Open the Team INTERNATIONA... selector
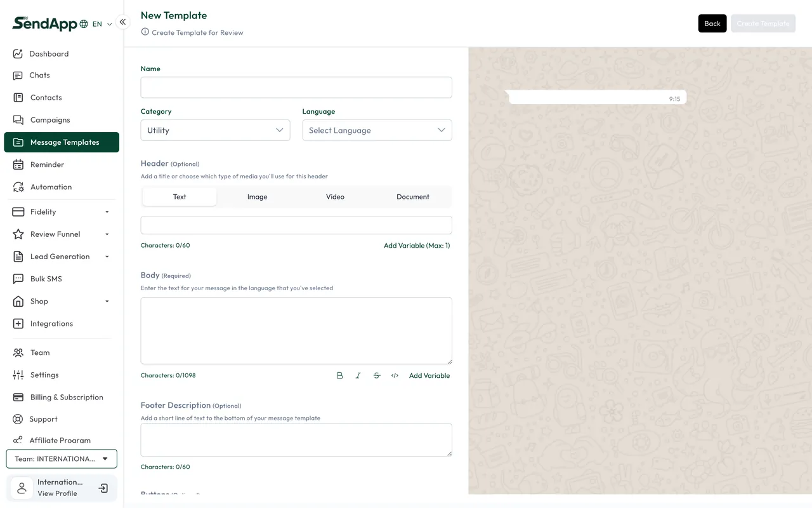This screenshot has height=508, width=812. (x=62, y=459)
